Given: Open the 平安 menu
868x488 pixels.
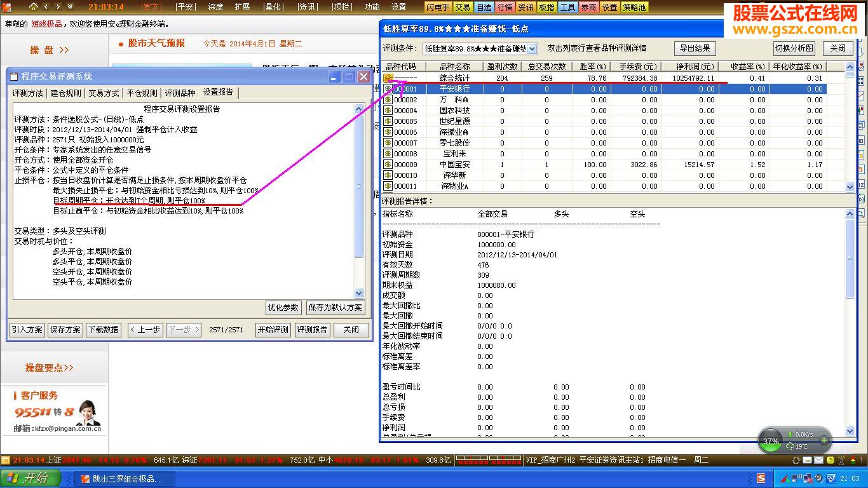Looking at the screenshot, I should pyautogui.click(x=185, y=7).
